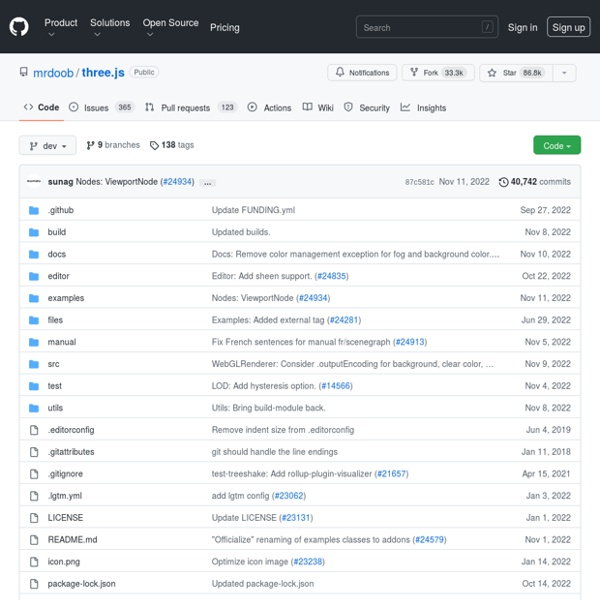
Task: Click the LICENSE file icon
Action: point(34,518)
